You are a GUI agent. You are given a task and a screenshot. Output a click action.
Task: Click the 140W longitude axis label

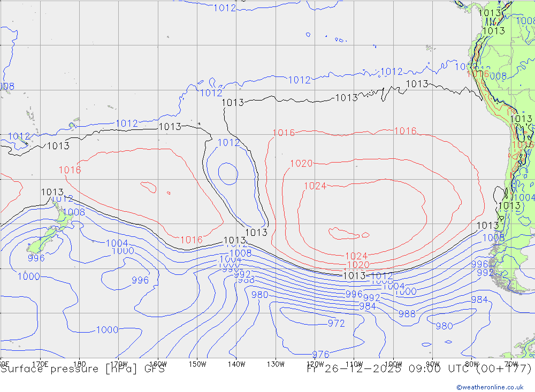(236, 364)
